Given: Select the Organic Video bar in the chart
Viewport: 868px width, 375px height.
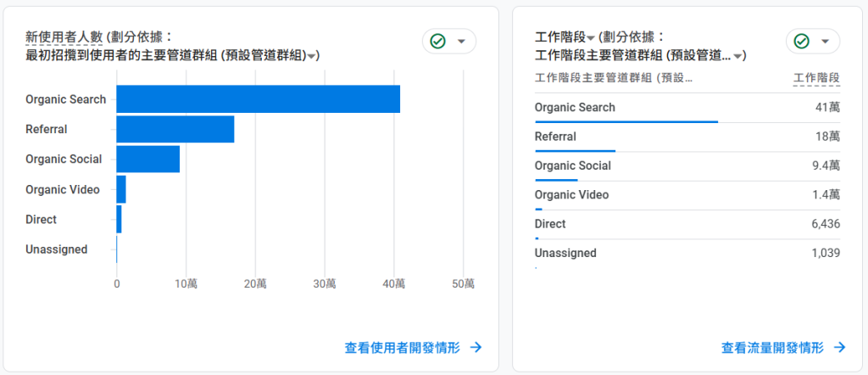Looking at the screenshot, I should pos(121,189).
